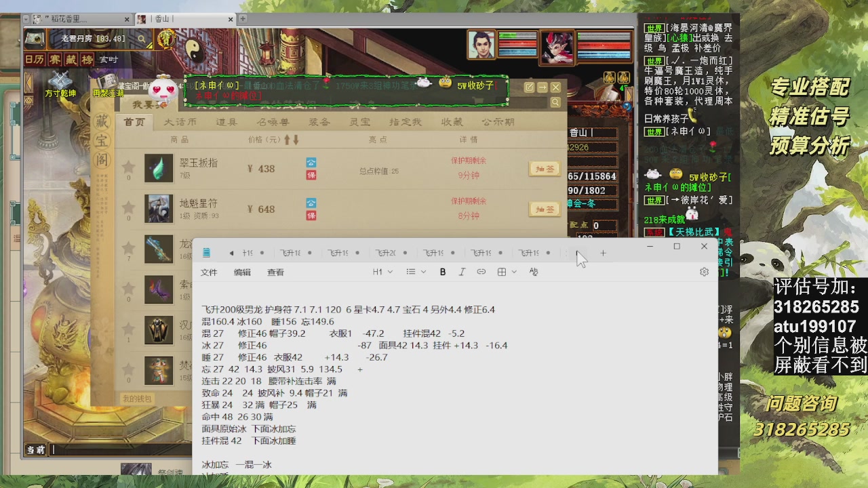Click the Bold button in the notepad toolbar
868x488 pixels.
point(443,272)
